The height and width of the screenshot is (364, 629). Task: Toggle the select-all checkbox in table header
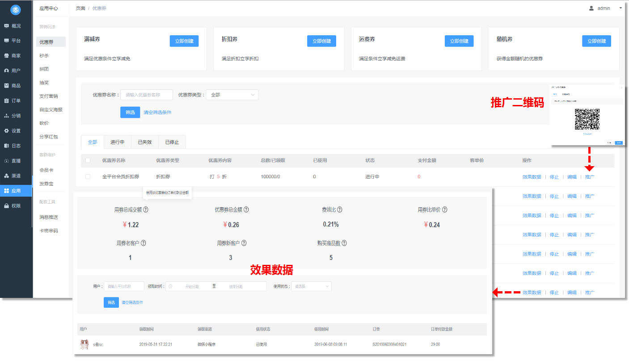[x=88, y=160]
